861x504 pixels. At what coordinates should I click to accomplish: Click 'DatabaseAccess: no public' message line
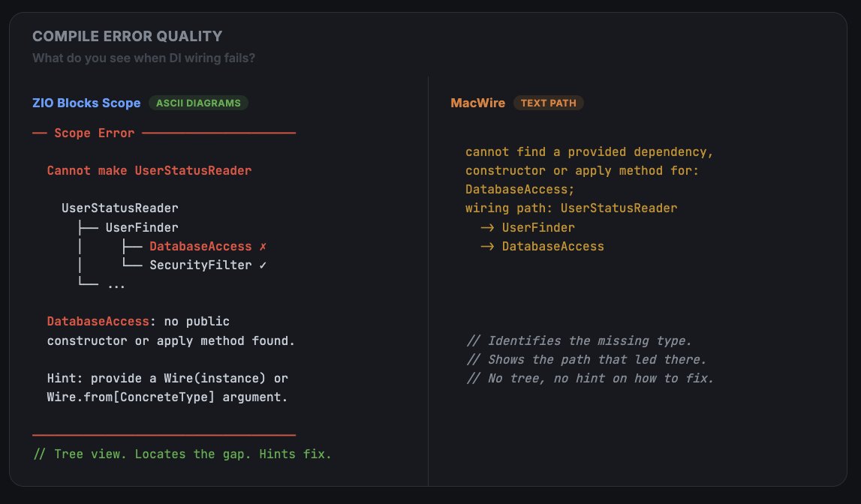click(x=138, y=322)
